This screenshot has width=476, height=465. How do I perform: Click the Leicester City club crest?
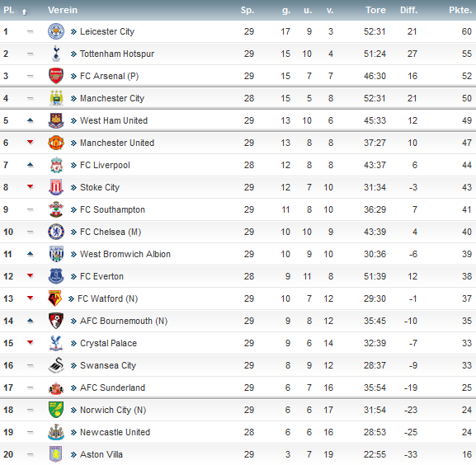(x=56, y=31)
